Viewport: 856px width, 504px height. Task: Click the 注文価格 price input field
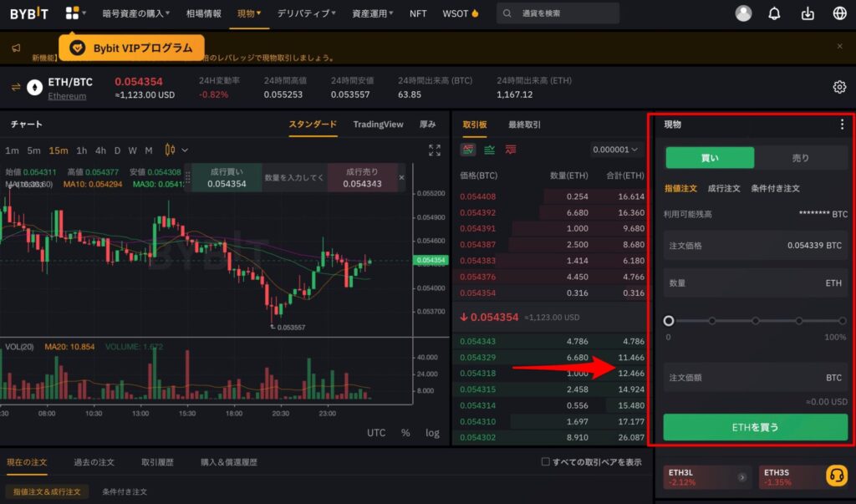(756, 245)
